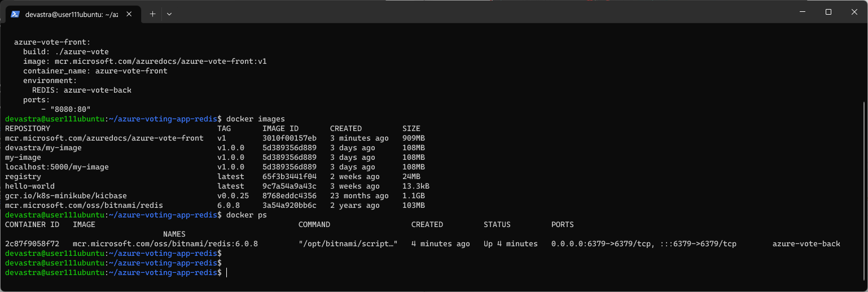This screenshot has height=292, width=868.
Task: Click image ID 8768eddc4356
Action: click(x=290, y=196)
